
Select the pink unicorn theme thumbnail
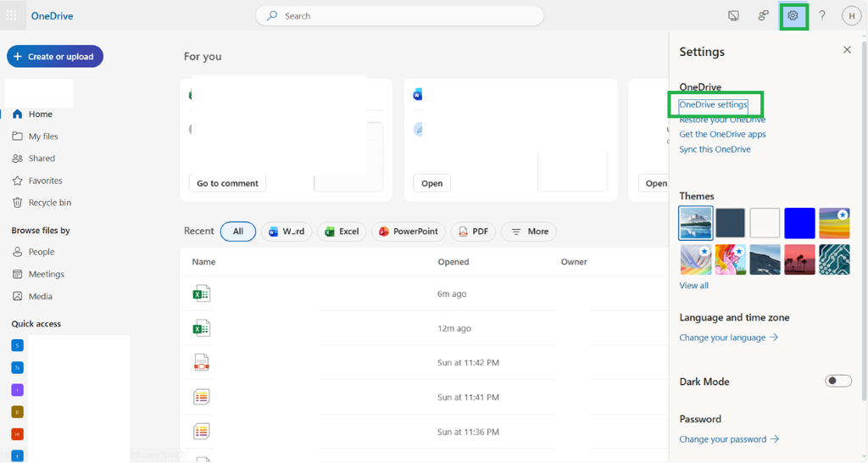click(x=730, y=259)
